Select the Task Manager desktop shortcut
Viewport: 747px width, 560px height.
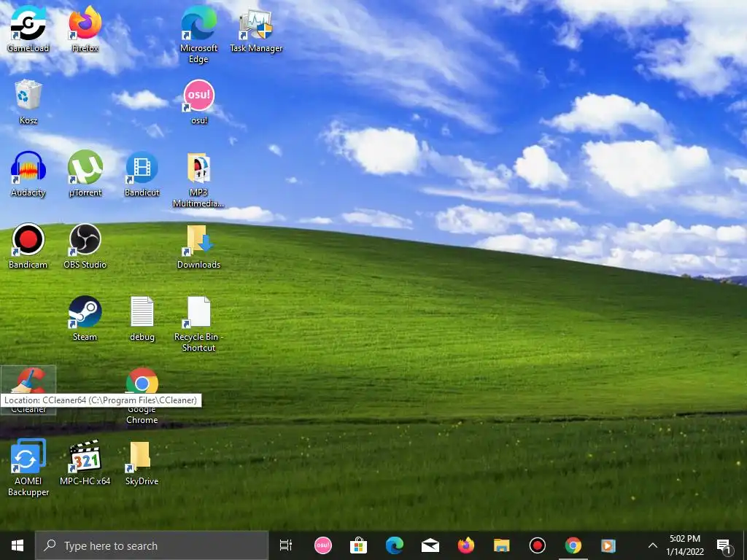tap(256, 29)
